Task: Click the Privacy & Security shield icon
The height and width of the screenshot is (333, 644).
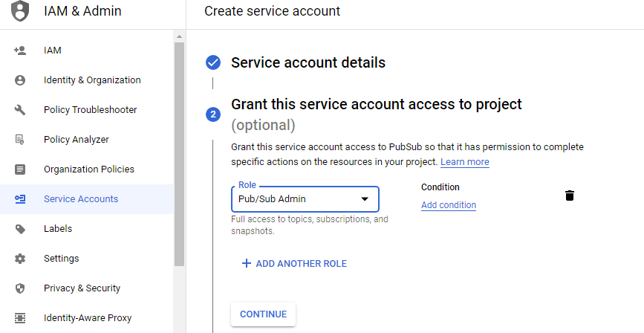Action: 20,288
